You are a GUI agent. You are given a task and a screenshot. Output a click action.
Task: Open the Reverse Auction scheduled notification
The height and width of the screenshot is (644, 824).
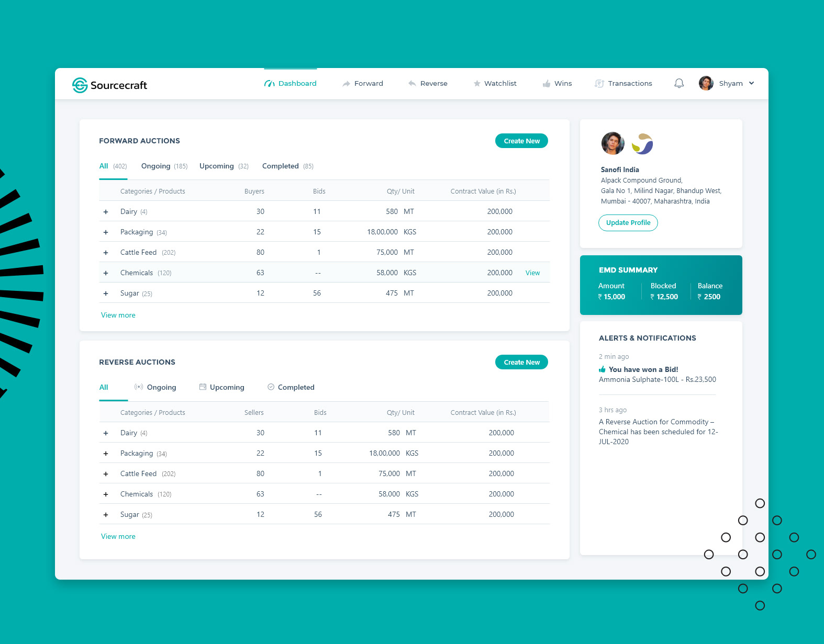659,432
